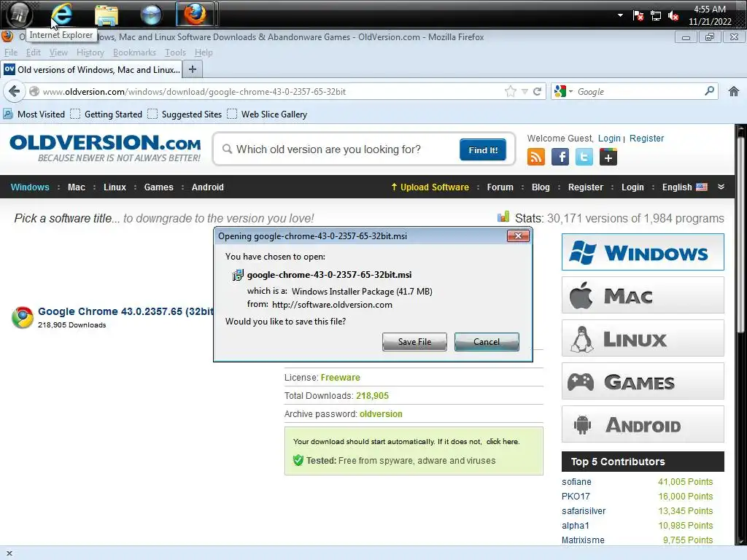Open the Tools menu
Screen dimensions: 747x560
coord(175,52)
